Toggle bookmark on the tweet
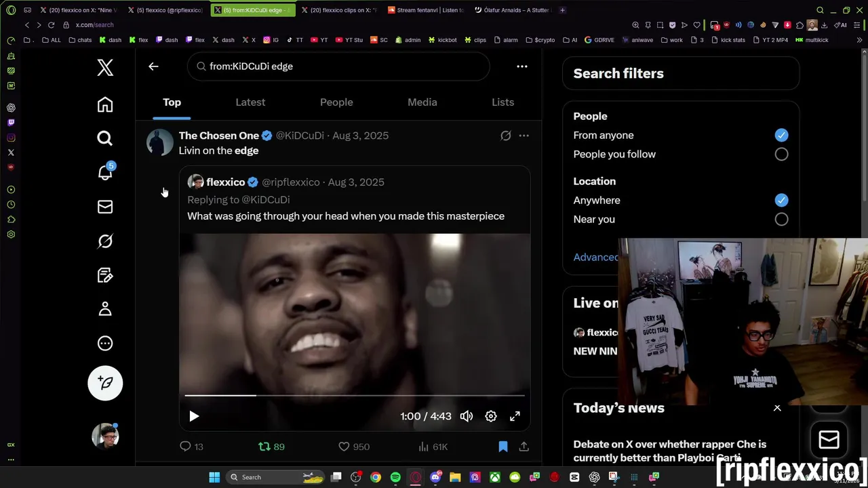 pyautogui.click(x=503, y=447)
